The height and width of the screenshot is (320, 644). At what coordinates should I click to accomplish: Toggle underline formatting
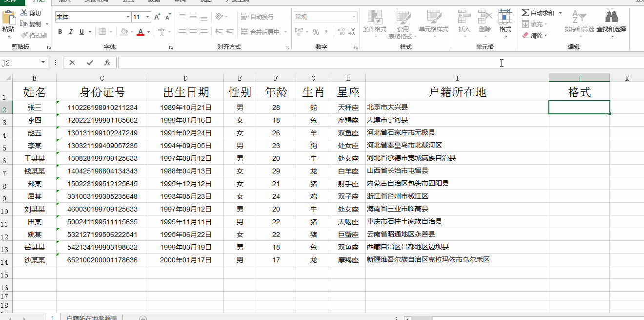pyautogui.click(x=81, y=32)
